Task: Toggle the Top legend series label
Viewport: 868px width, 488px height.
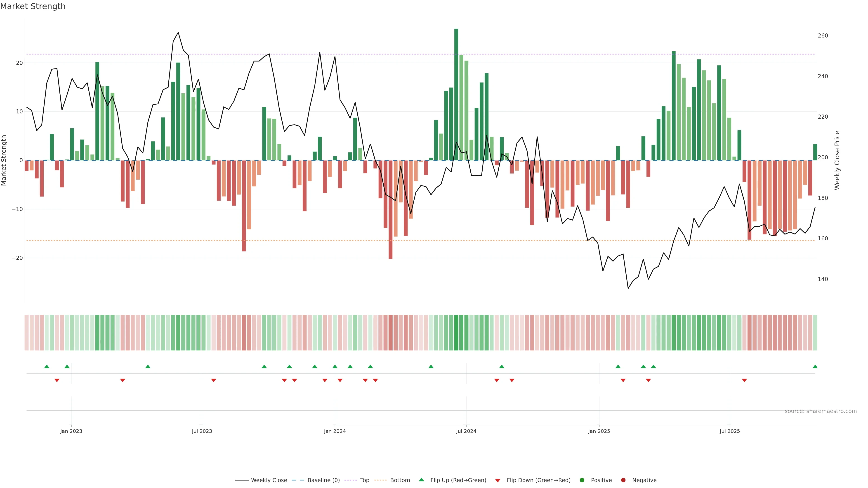Action: pos(365,480)
